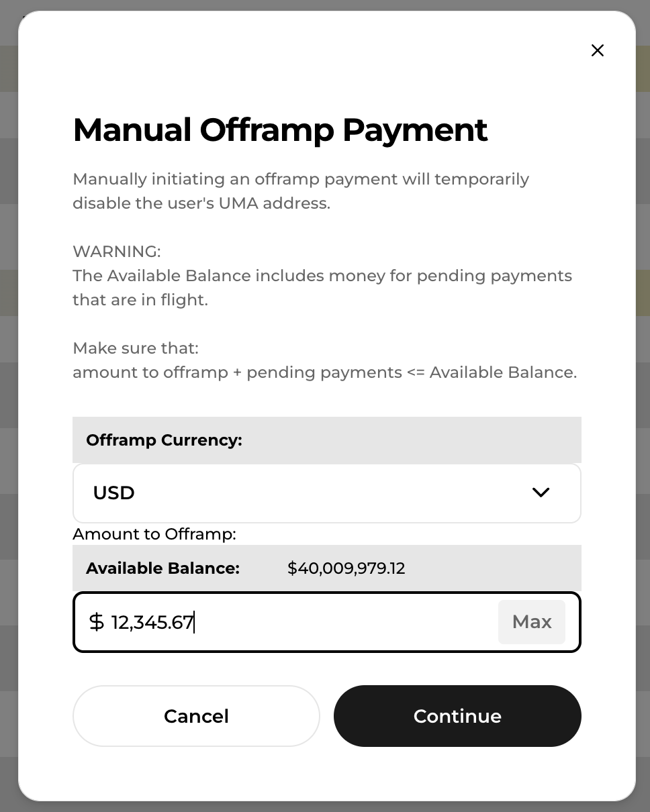Viewport: 650px width, 812px height.
Task: Click the dollar sign prefix in amount field
Action: [x=97, y=622]
